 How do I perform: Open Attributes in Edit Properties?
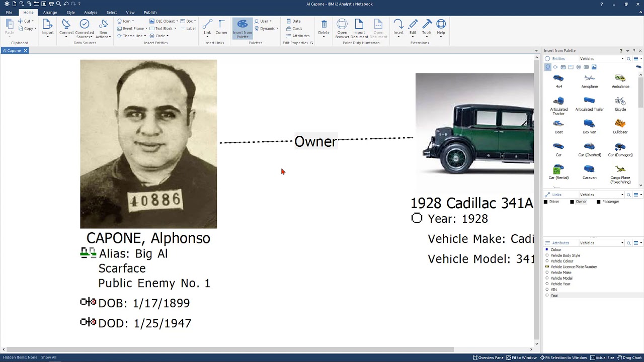[x=298, y=36]
